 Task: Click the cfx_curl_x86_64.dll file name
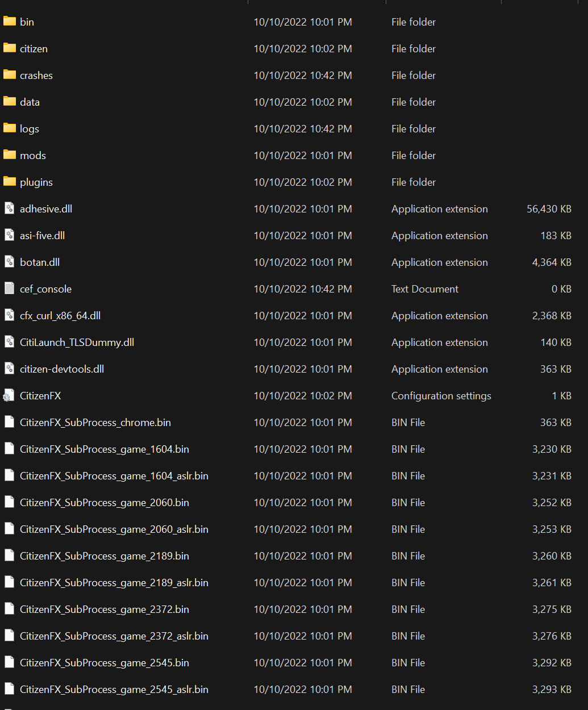tap(60, 316)
